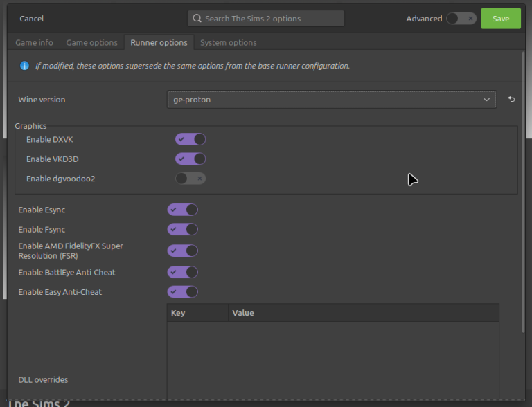This screenshot has width=532, height=407.
Task: Switch to the Game info tab
Action: click(34, 43)
